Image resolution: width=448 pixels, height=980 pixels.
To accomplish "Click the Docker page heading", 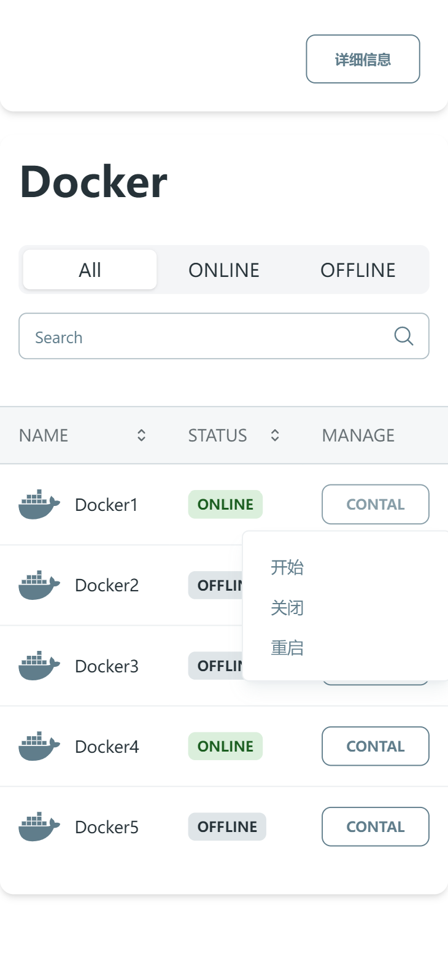I will [x=93, y=182].
